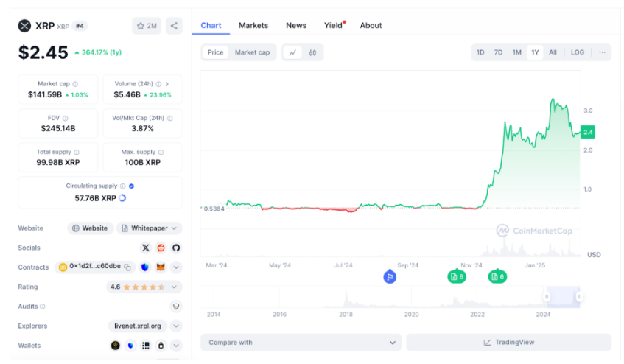Click Max. supply info icon
This screenshot has width=624, height=364.
pyautogui.click(x=161, y=152)
